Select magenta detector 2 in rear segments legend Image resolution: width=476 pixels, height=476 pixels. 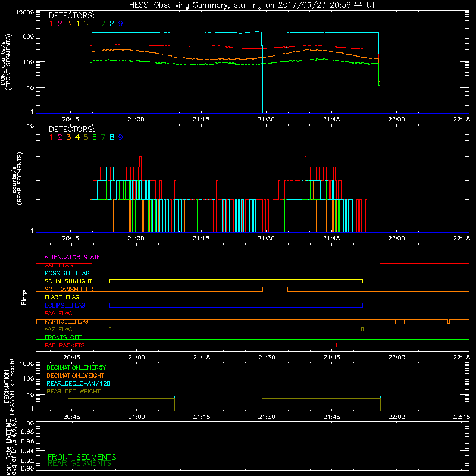click(60, 137)
